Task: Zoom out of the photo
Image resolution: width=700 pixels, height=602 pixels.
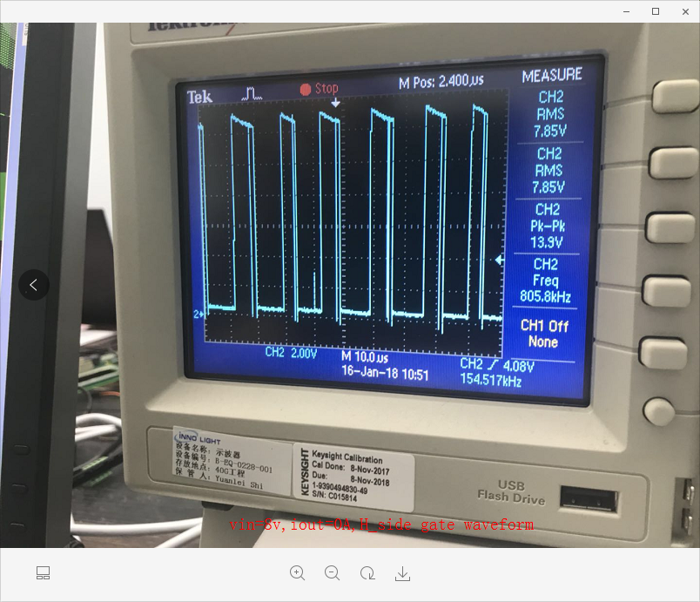Action: click(332, 573)
